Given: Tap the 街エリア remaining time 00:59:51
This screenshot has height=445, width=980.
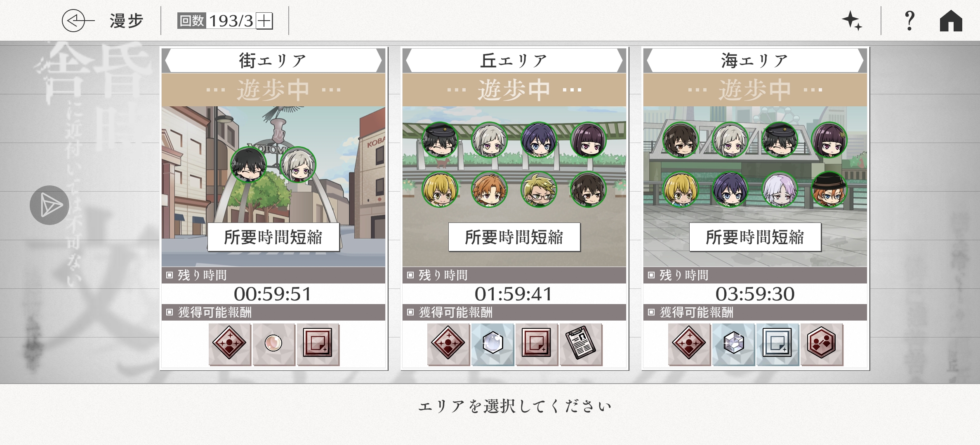Looking at the screenshot, I should 273,294.
